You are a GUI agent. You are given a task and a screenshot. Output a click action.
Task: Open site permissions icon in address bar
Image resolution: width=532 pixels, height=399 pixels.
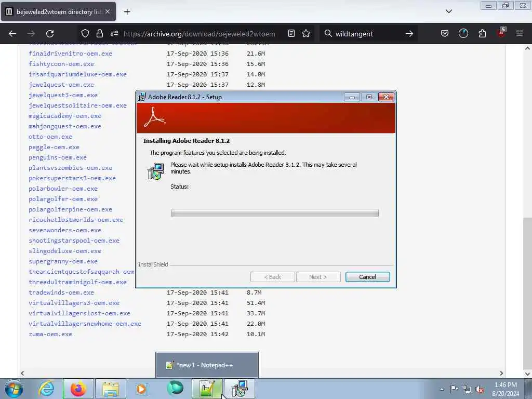(x=114, y=33)
